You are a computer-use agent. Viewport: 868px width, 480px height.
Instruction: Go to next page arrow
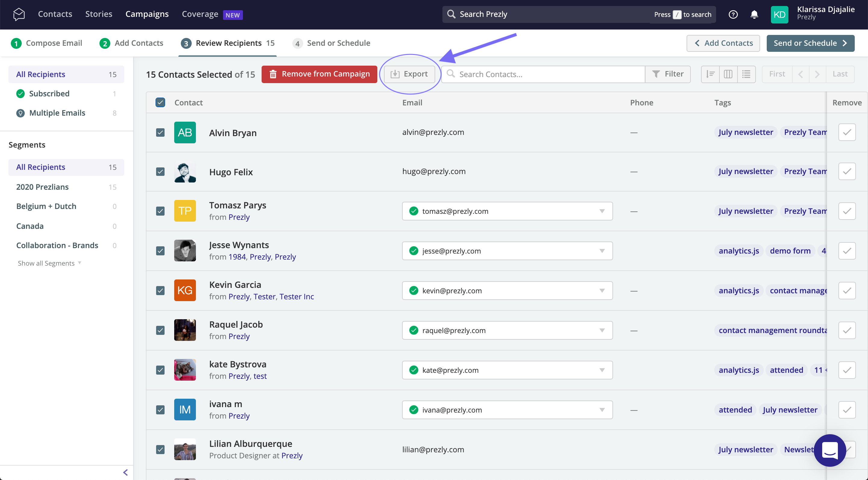pyautogui.click(x=817, y=74)
